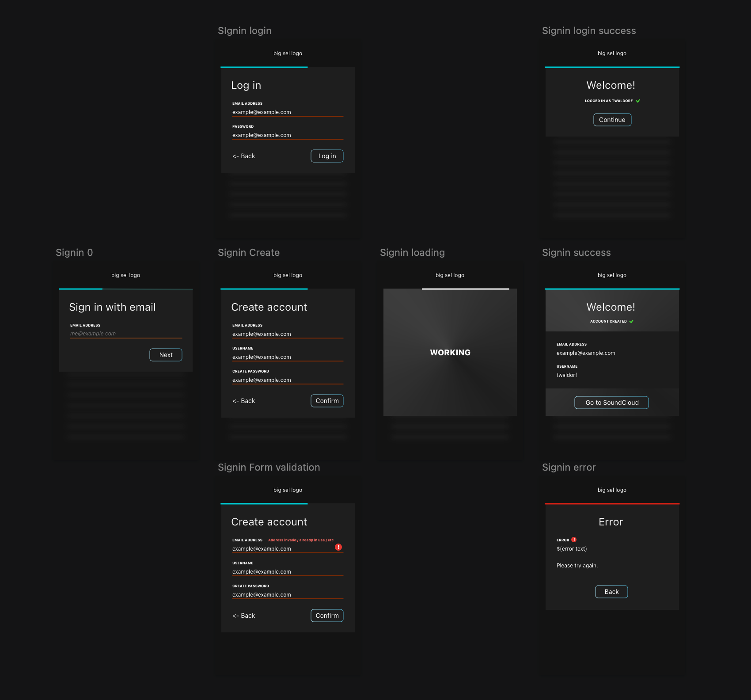Click "<- Back" link in Signin Create frame
Image resolution: width=751 pixels, height=700 pixels.
coord(244,401)
